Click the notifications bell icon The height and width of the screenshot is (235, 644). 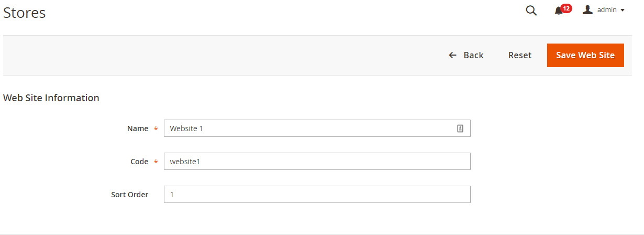[558, 11]
